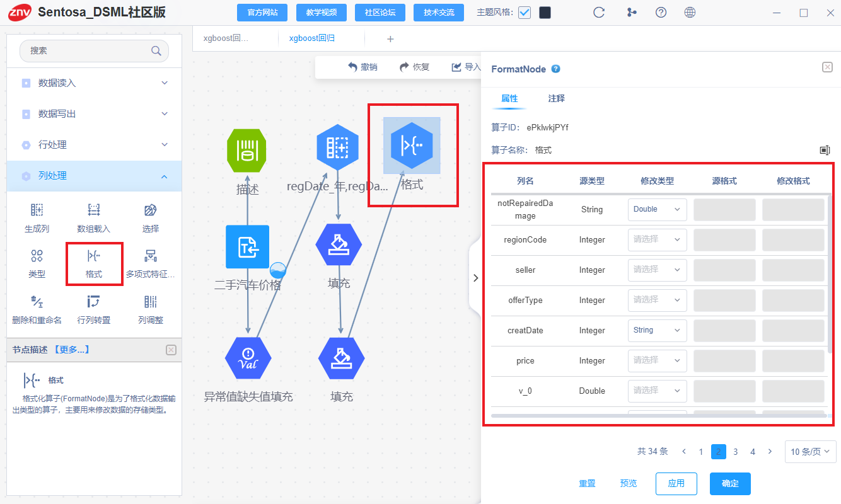Screen dimensions: 841x504
Task: Open the 技术交流 button
Action: point(439,13)
